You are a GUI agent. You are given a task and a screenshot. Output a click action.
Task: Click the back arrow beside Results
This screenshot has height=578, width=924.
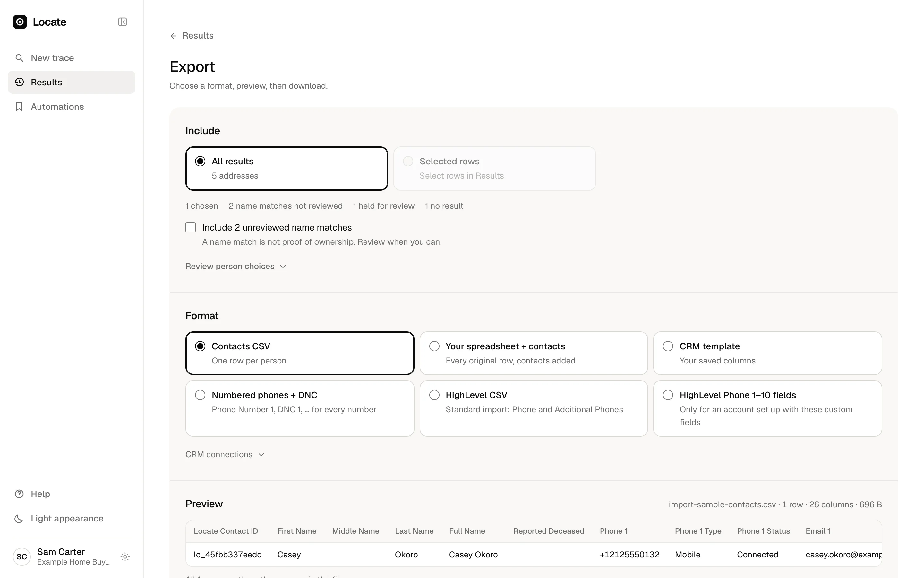coord(173,36)
